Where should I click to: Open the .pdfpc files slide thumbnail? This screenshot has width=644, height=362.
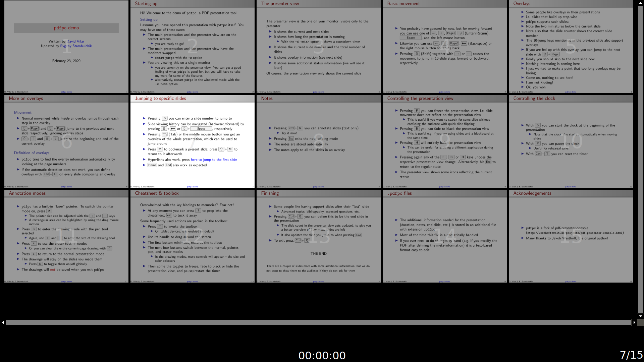tap(445, 236)
